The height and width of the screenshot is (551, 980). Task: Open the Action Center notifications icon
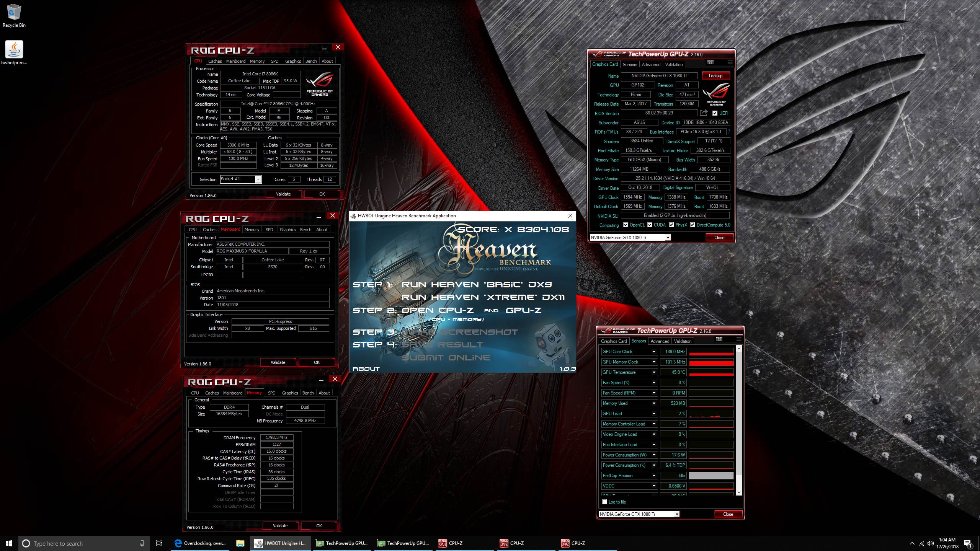pos(968,543)
